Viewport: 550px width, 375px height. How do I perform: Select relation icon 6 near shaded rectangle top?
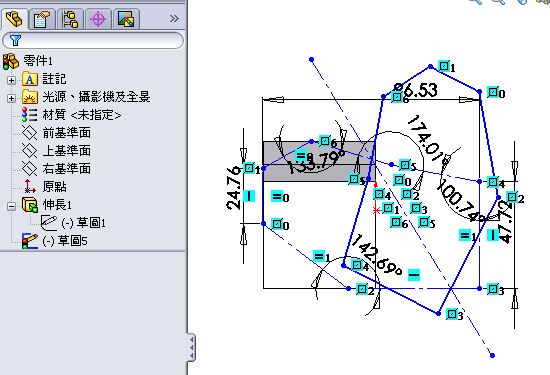point(325,141)
